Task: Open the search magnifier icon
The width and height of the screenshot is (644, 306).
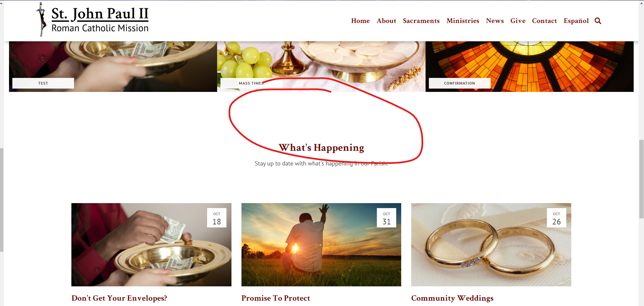Action: point(598,21)
